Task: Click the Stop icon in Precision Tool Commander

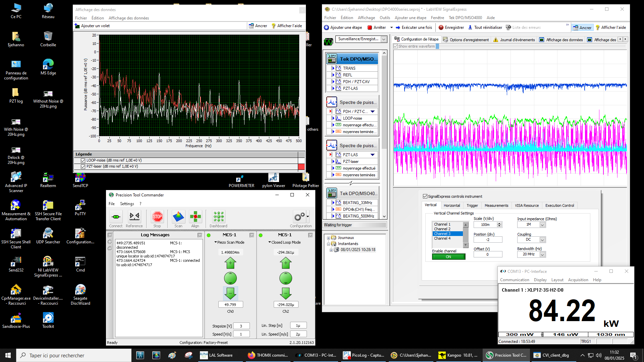Action: click(157, 217)
